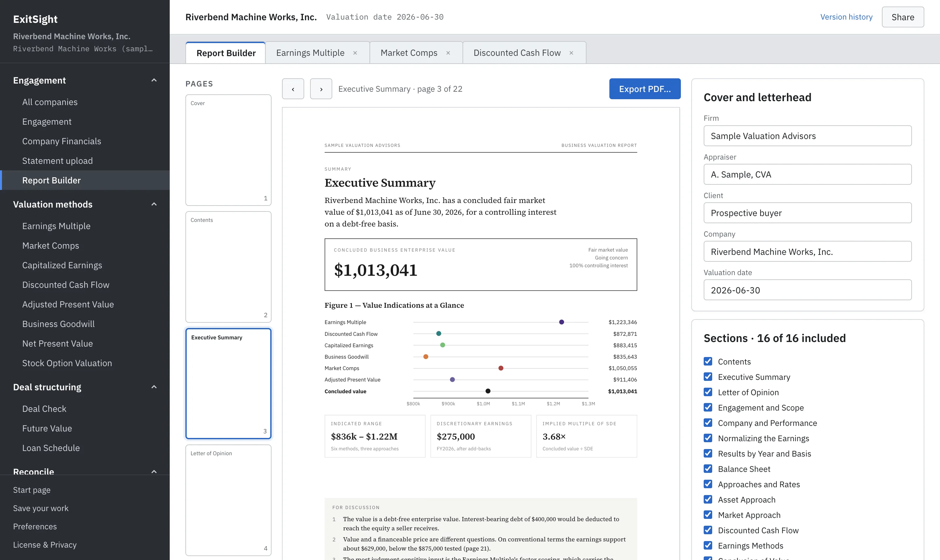
Task: Collapse the Reconcile section
Action: pyautogui.click(x=154, y=472)
